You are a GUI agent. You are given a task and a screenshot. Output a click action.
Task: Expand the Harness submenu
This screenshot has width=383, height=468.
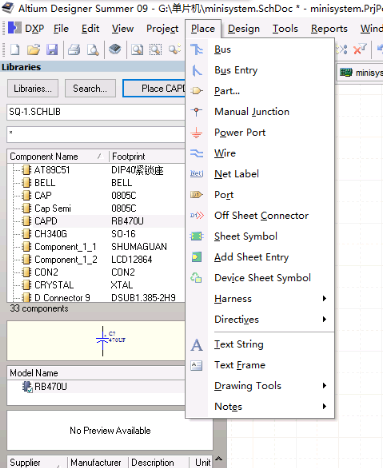(260, 299)
